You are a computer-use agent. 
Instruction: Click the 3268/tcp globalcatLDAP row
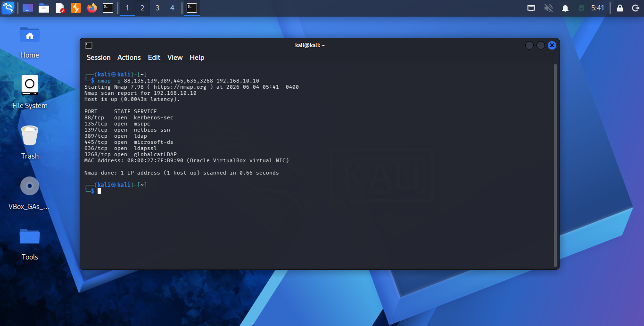click(x=131, y=154)
